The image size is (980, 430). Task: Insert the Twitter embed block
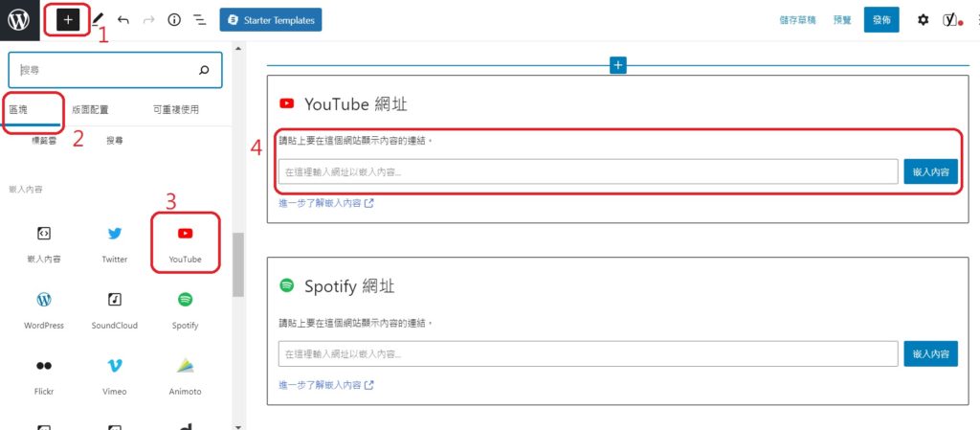[115, 245]
